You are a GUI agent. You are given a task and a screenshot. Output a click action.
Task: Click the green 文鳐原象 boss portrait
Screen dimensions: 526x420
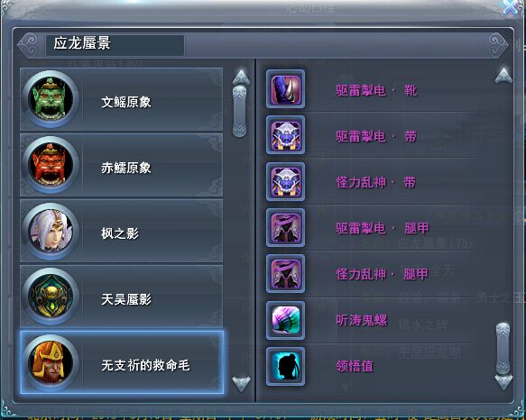[x=51, y=99]
